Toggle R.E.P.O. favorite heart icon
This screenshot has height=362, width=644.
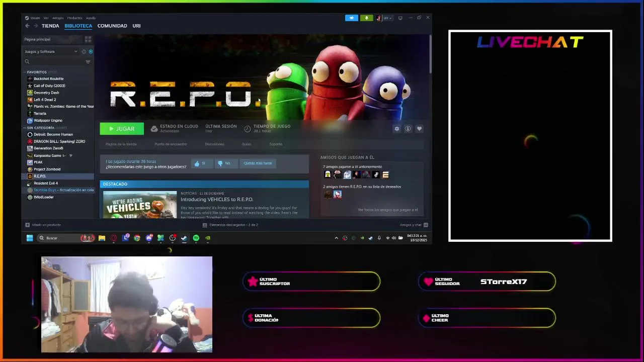419,129
